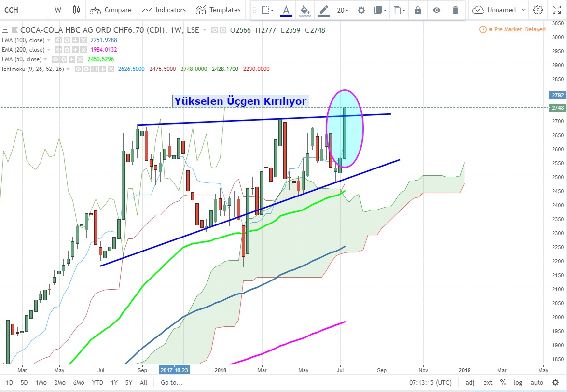Toggle log scale mode
The height and width of the screenshot is (392, 567).
point(518,383)
